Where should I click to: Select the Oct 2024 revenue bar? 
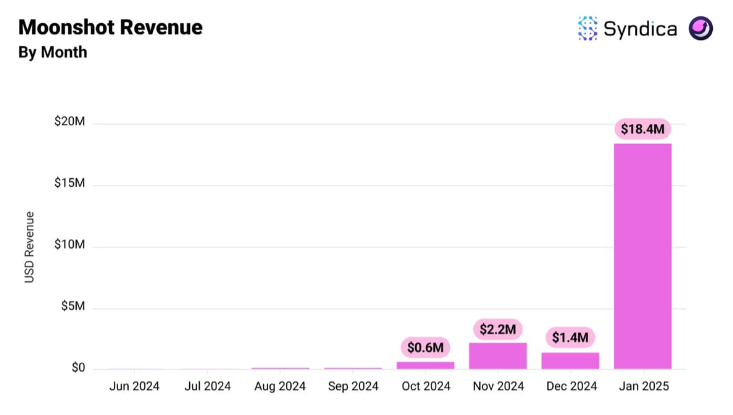(x=425, y=364)
